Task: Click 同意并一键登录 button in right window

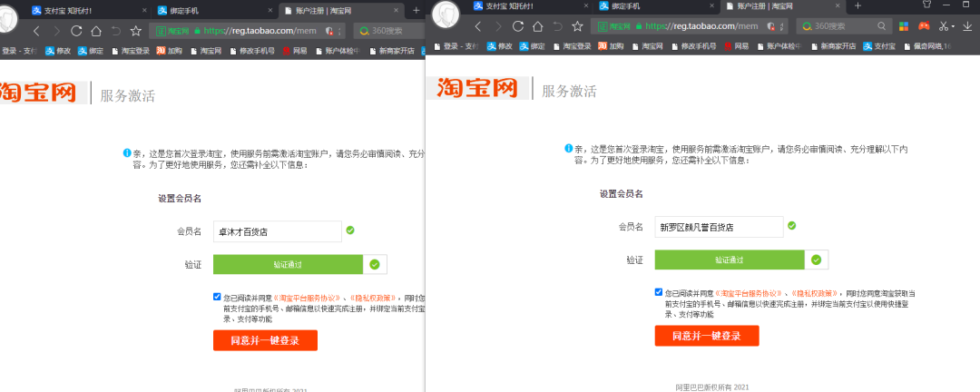Action: pyautogui.click(x=707, y=336)
